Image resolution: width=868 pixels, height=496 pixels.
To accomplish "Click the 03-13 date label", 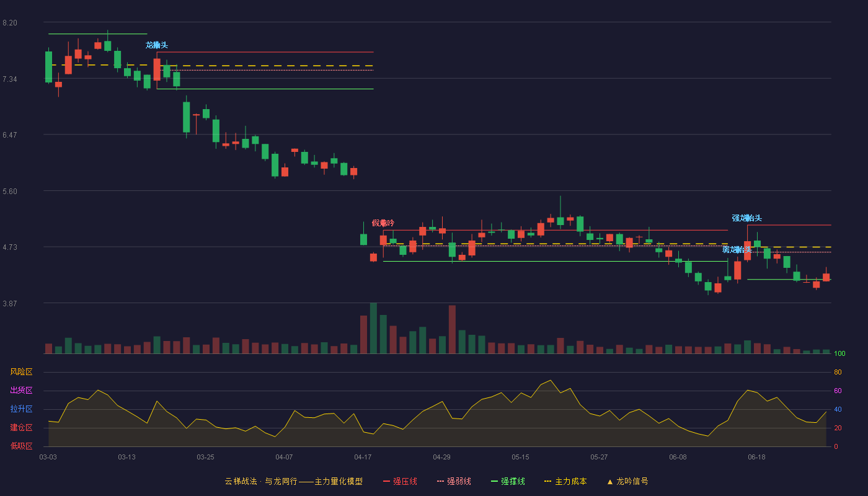I will (127, 457).
